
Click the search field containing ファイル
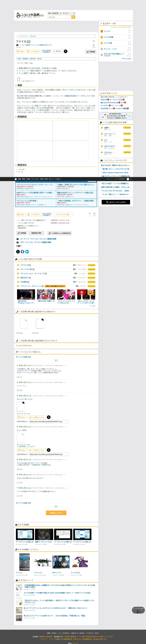tap(59, 17)
